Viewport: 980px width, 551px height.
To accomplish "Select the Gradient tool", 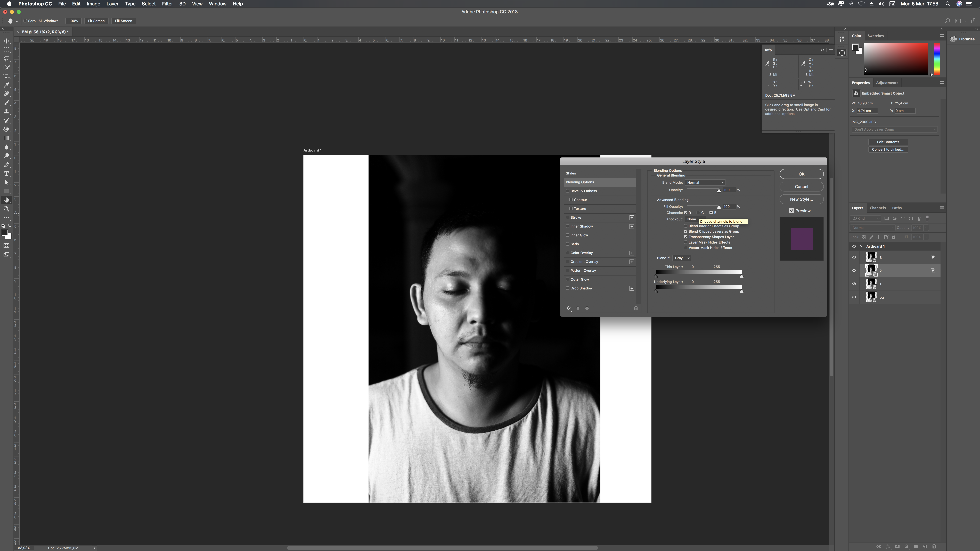I will point(6,138).
